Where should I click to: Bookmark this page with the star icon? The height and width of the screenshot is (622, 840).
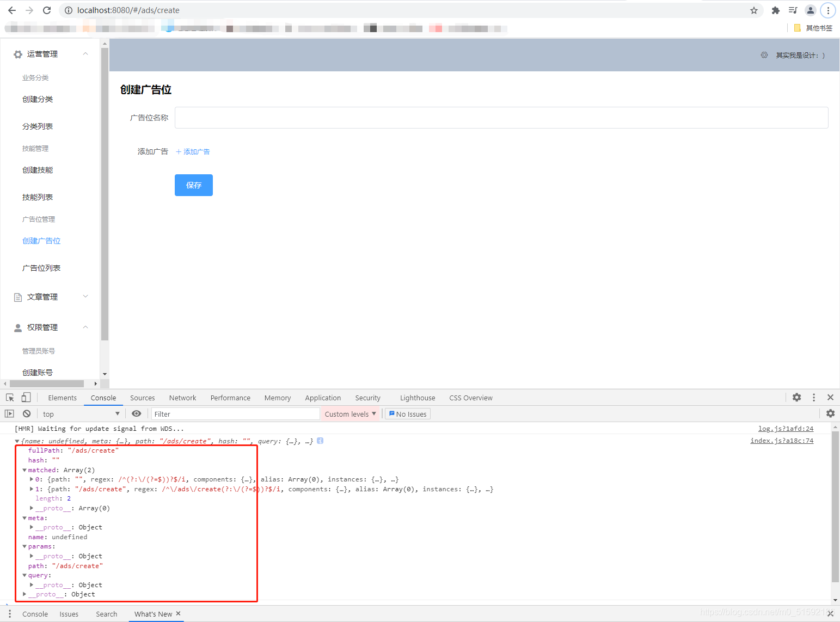click(754, 10)
